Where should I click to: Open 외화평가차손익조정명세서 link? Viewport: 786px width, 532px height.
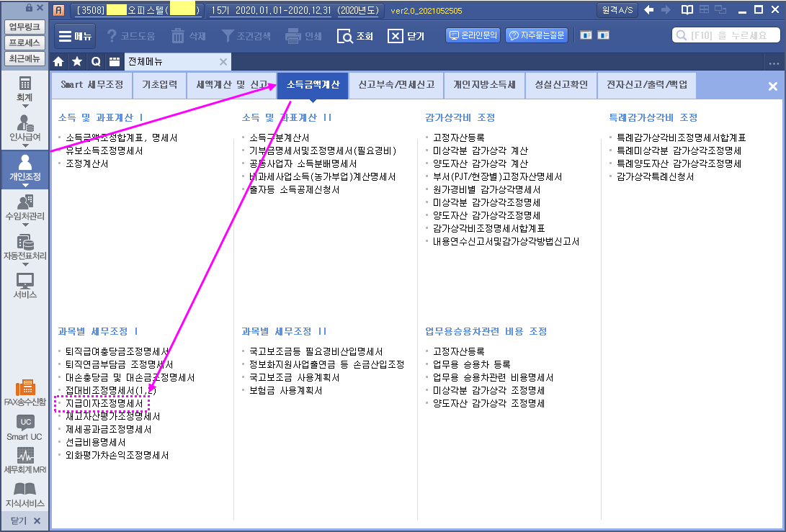point(117,456)
